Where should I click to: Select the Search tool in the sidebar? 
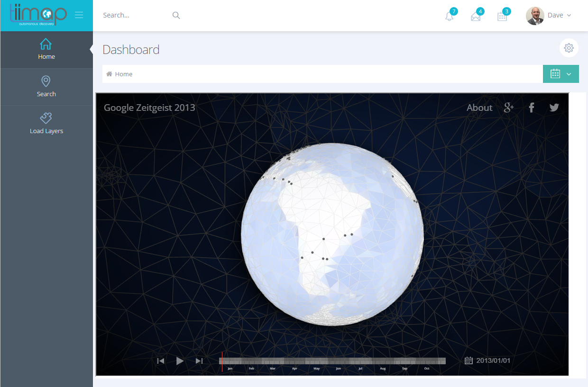(x=46, y=86)
